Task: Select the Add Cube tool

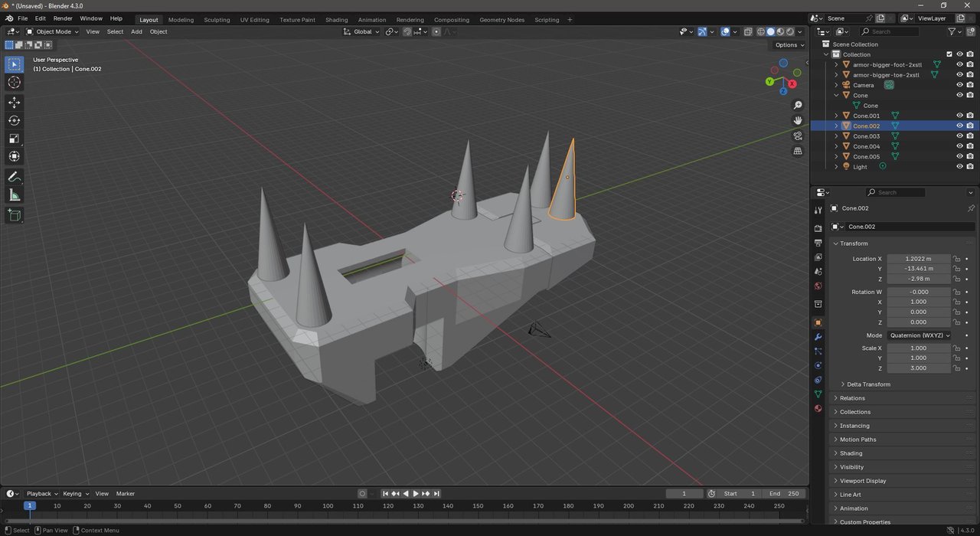Action: click(x=15, y=216)
